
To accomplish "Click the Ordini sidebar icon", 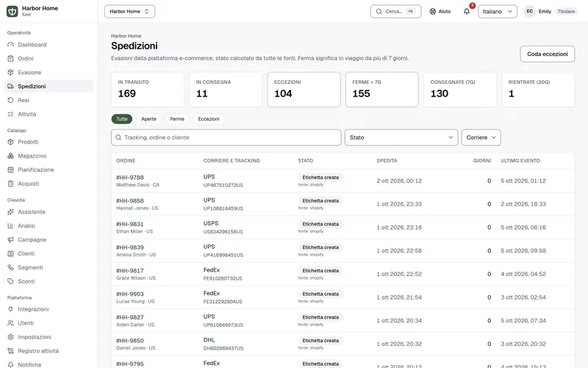I will pos(10,59).
